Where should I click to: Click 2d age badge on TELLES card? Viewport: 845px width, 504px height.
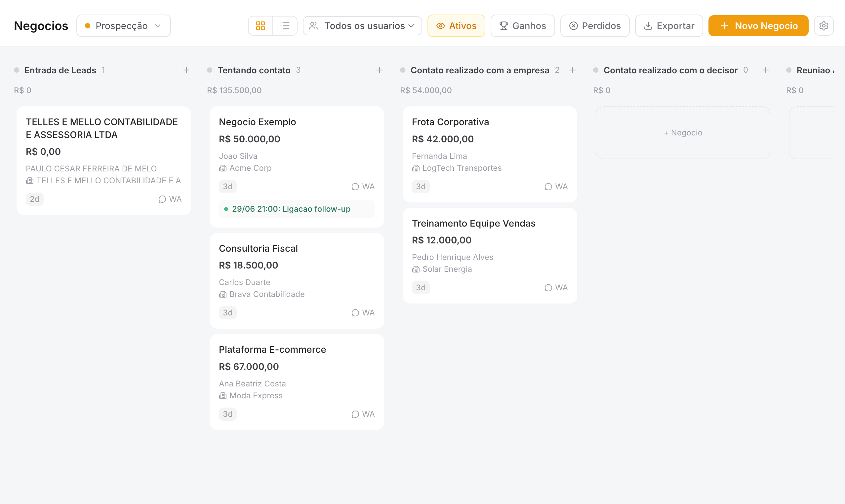pyautogui.click(x=35, y=199)
